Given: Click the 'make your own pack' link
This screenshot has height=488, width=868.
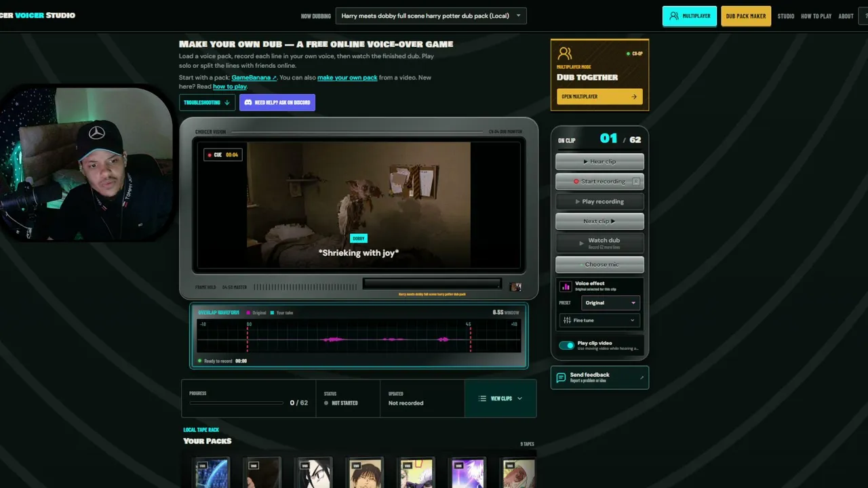Looking at the screenshot, I should coord(347,77).
